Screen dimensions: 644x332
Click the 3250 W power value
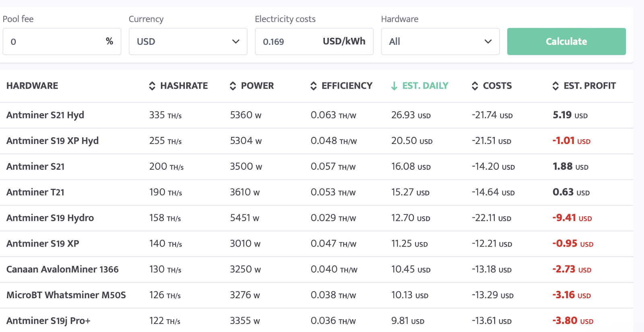pyautogui.click(x=245, y=270)
